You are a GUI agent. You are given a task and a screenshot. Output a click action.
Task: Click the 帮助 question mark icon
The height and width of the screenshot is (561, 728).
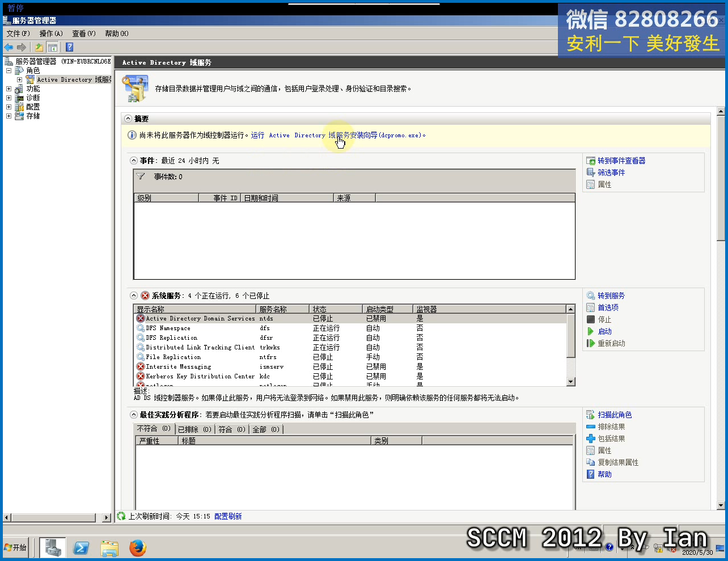coord(590,474)
